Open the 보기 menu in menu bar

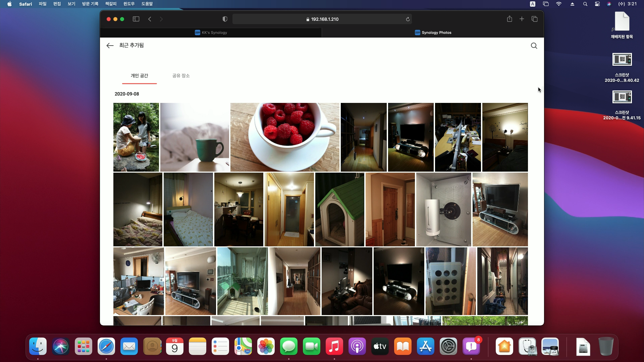(x=71, y=4)
